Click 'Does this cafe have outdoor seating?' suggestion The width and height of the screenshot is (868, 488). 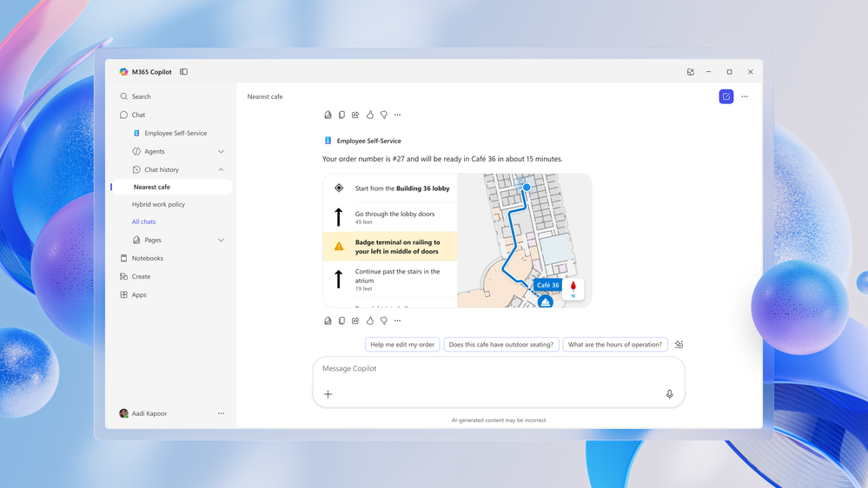[501, 344]
